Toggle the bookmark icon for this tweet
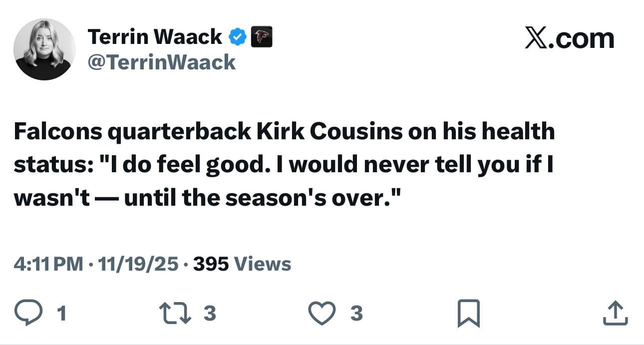This screenshot has height=345, width=644. 469,313
